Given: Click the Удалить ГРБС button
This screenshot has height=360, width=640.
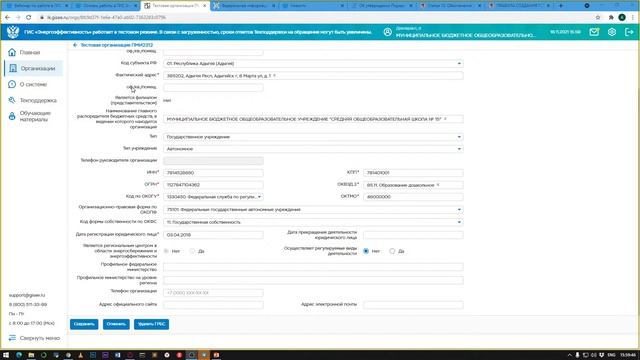Looking at the screenshot, I should pos(151,324).
